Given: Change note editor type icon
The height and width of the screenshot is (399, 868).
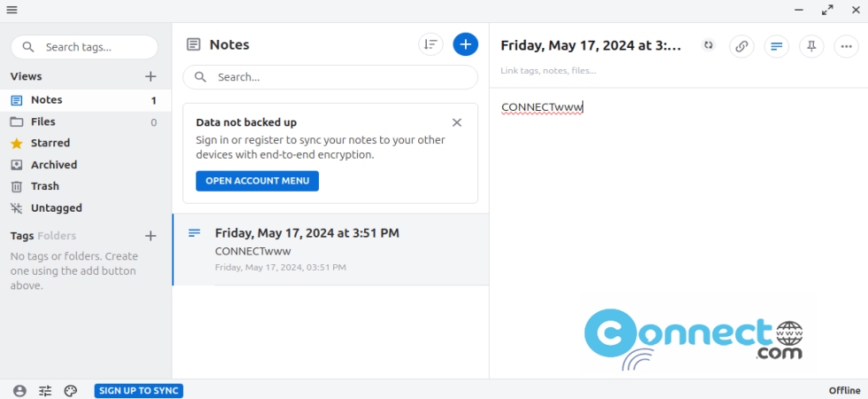Looking at the screenshot, I should click(x=777, y=46).
